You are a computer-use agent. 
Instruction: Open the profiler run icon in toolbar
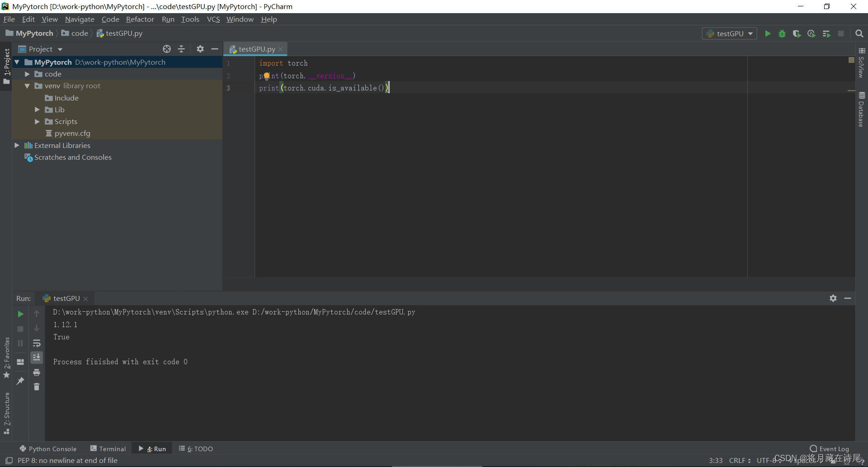tap(811, 33)
